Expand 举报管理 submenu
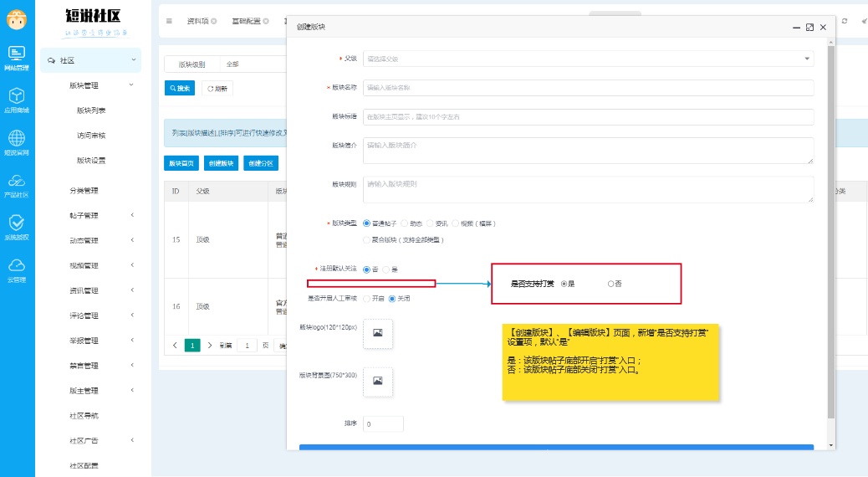This screenshot has width=868, height=477. (x=132, y=340)
